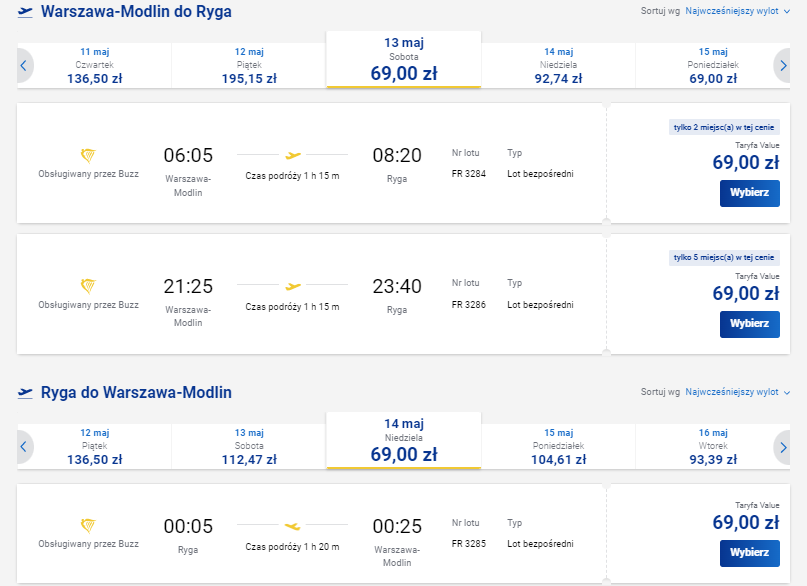
Task: Click the Ryanair harp logo for flight FR 3285
Action: 89,525
